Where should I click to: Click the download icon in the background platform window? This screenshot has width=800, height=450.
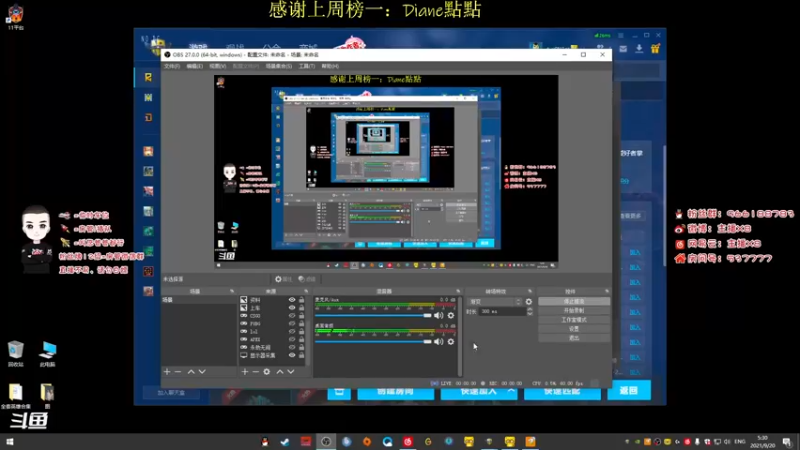tap(639, 48)
